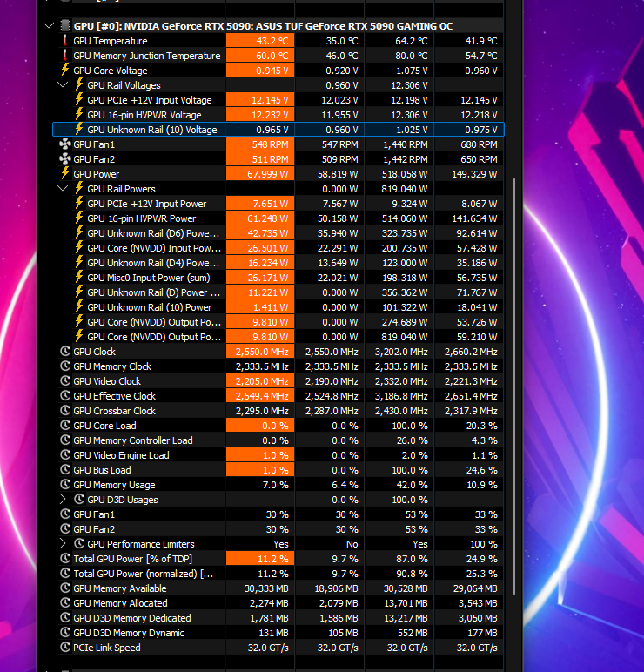This screenshot has height=672, width=644.
Task: Click lightning icon beside GPU Rail Powers
Action: (79, 189)
